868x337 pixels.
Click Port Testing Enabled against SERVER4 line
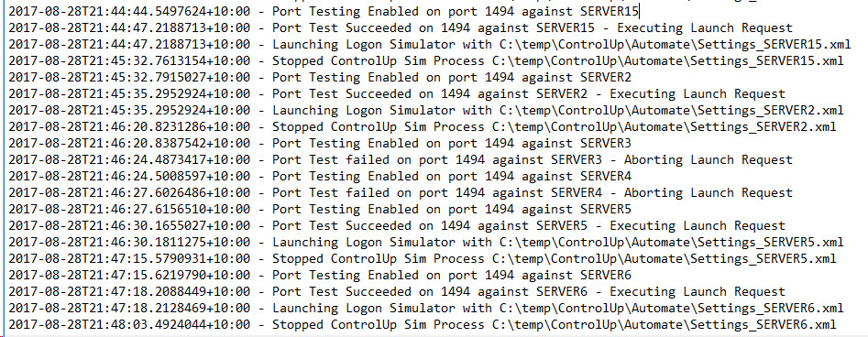(x=319, y=177)
